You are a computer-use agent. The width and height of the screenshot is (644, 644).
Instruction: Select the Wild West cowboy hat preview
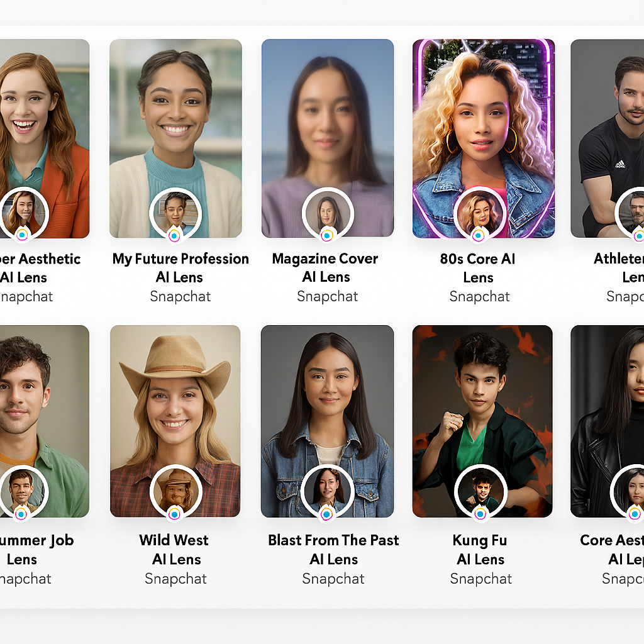[x=175, y=421]
